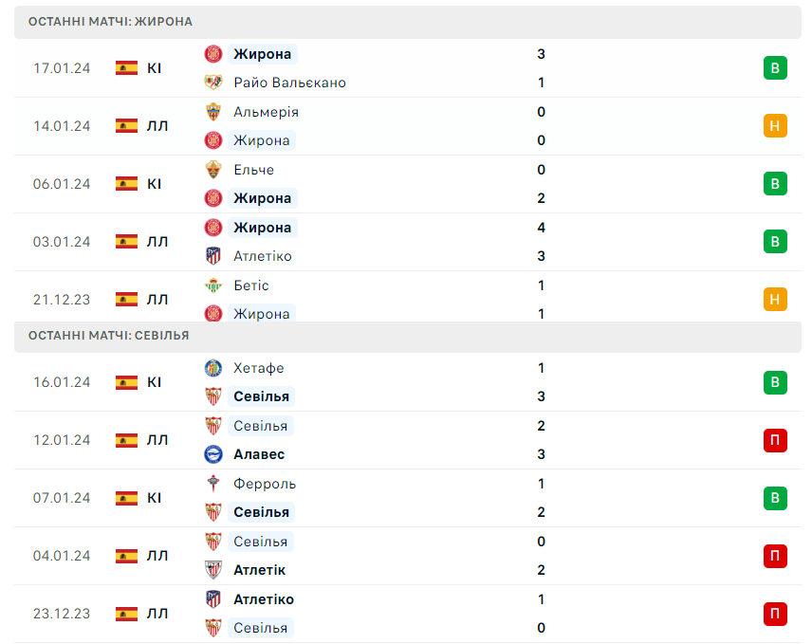Click the Getafe club crest icon

point(212,368)
